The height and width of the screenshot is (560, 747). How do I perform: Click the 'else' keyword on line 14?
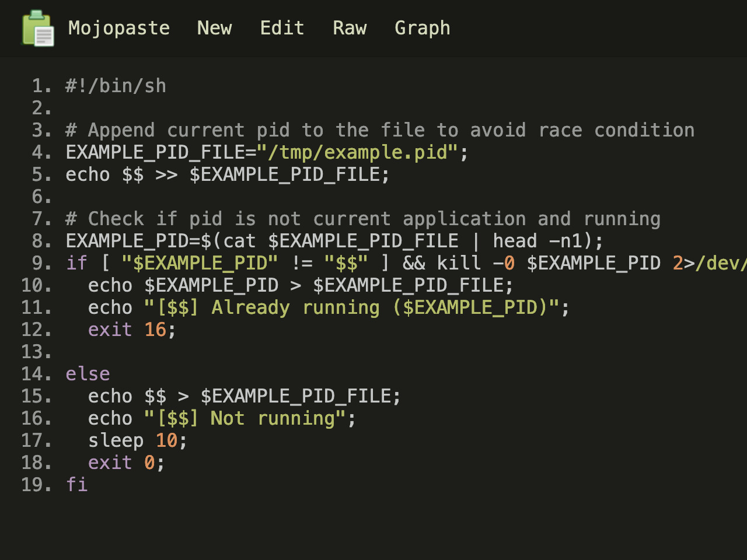(88, 374)
